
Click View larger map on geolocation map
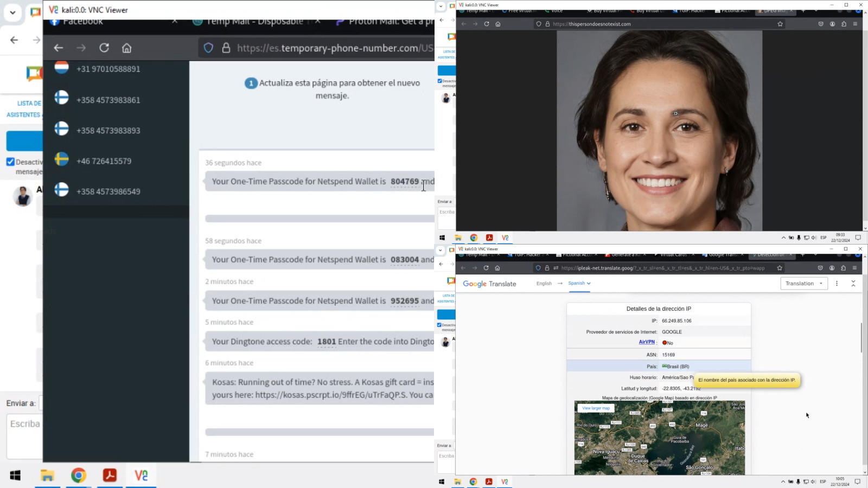click(x=596, y=408)
